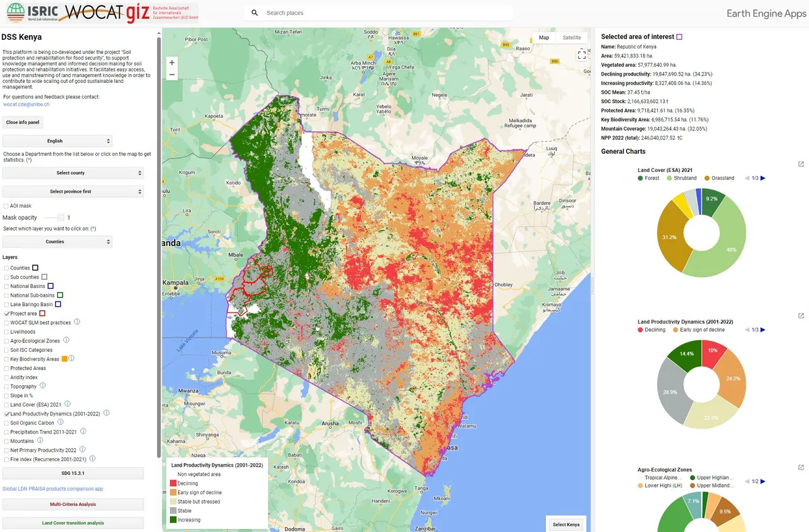Image resolution: width=809 pixels, height=532 pixels.
Task: Open Global LDN PRAIS4 comparison app link
Action: 53,488
